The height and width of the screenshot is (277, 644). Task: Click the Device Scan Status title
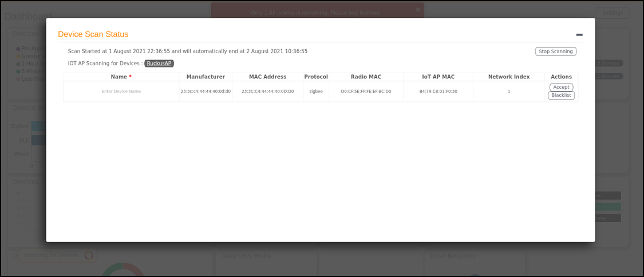93,34
